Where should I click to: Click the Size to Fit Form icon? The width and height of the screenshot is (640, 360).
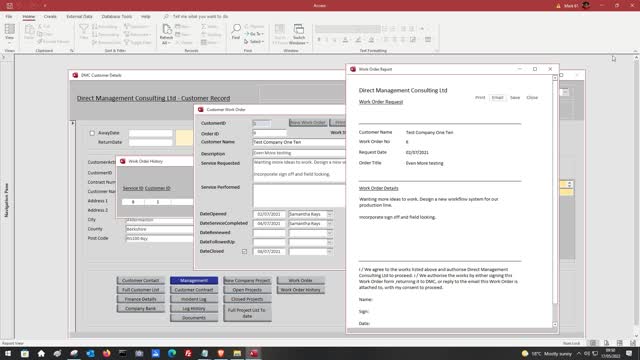point(280,29)
